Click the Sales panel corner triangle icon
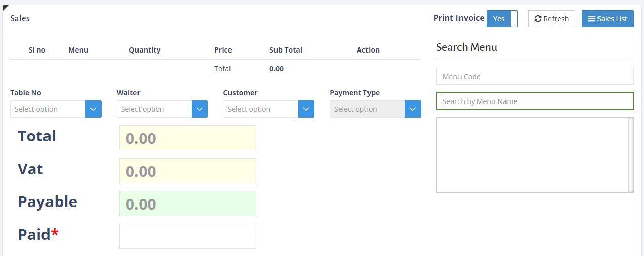Viewport: 644px width, 256px height. click(x=5, y=8)
